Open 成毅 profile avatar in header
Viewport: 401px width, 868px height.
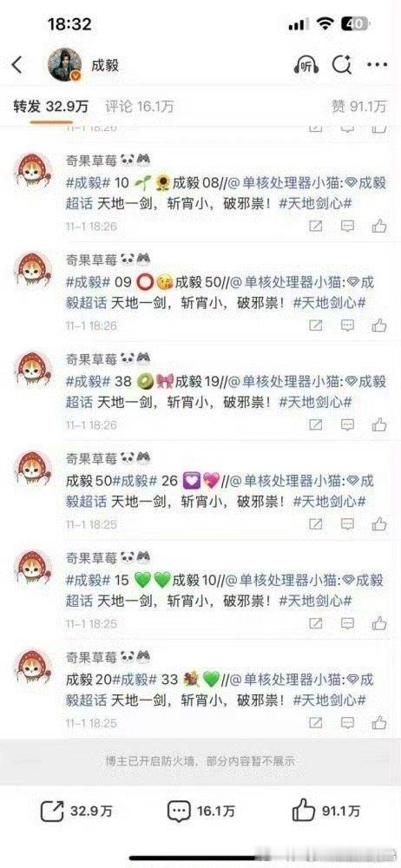[x=65, y=65]
